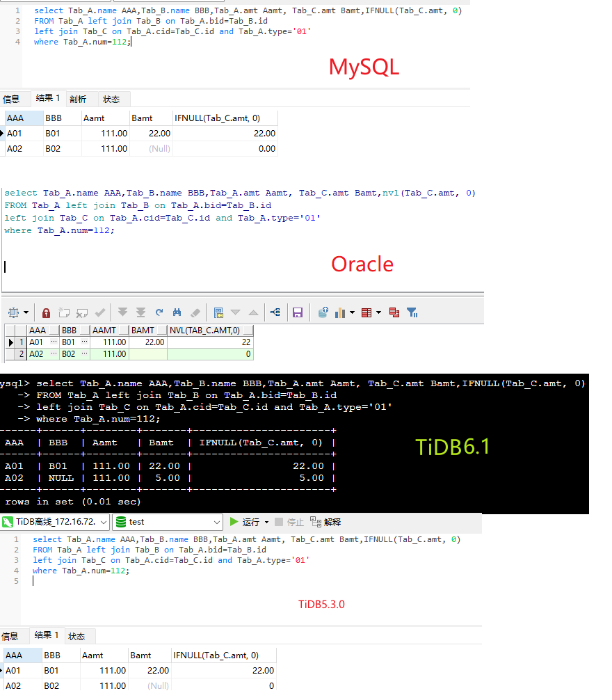Click the red padlock edit-lock icon
Image resolution: width=612 pixels, height=700 pixels.
pyautogui.click(x=46, y=312)
